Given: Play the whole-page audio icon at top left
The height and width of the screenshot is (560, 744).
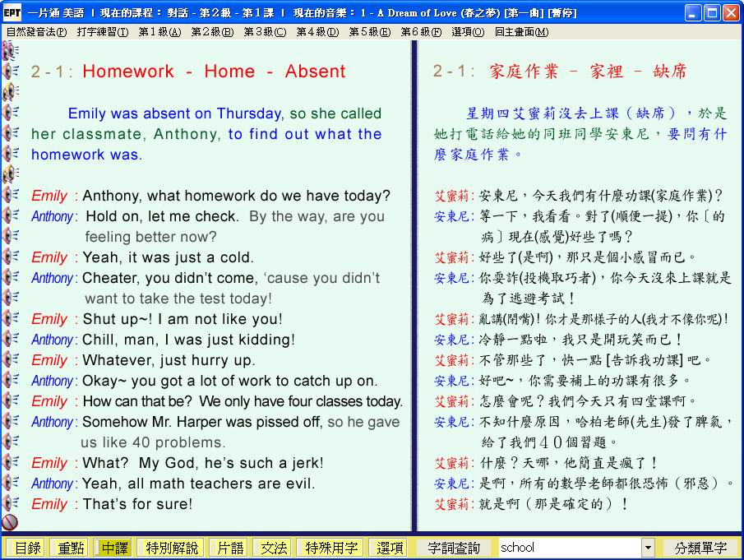Looking at the screenshot, I should click(x=10, y=50).
